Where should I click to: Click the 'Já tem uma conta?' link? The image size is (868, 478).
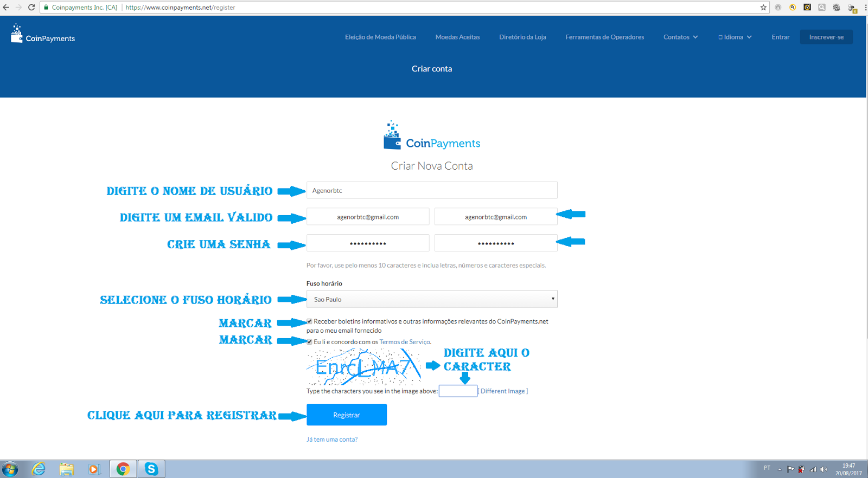(x=332, y=440)
